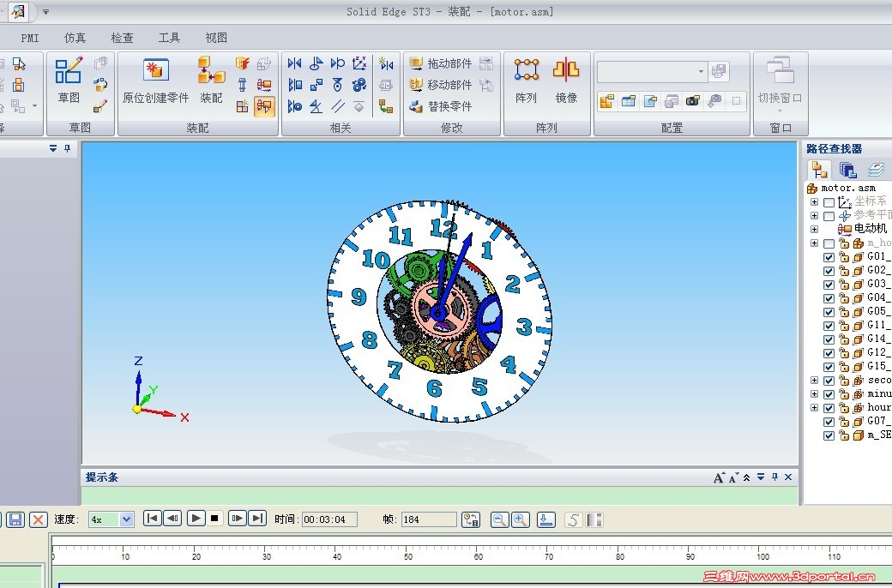This screenshot has height=588, width=892.
Task: Switch to the 检查 ribbon tab
Action: point(122,38)
